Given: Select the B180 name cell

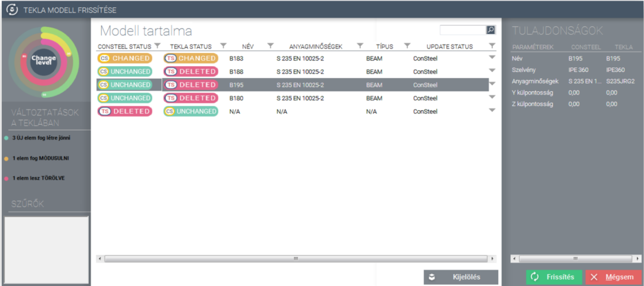Looking at the screenshot, I should click(x=236, y=98).
